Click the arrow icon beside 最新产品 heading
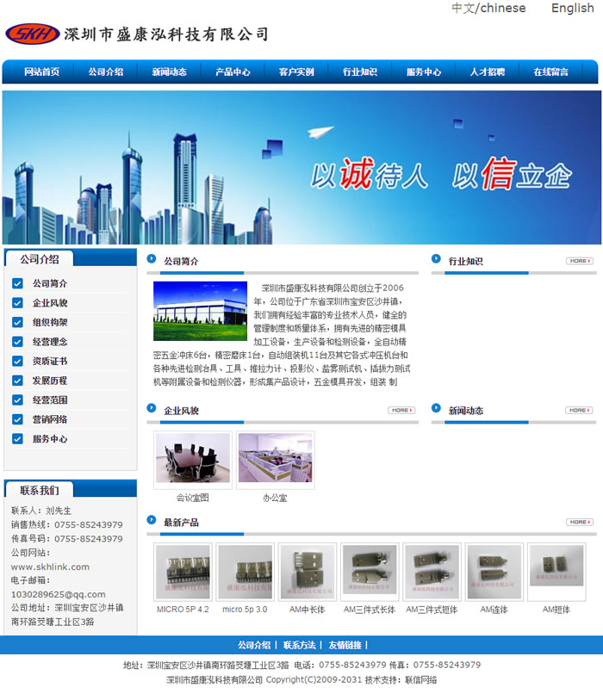This screenshot has height=700, width=603. 152,521
